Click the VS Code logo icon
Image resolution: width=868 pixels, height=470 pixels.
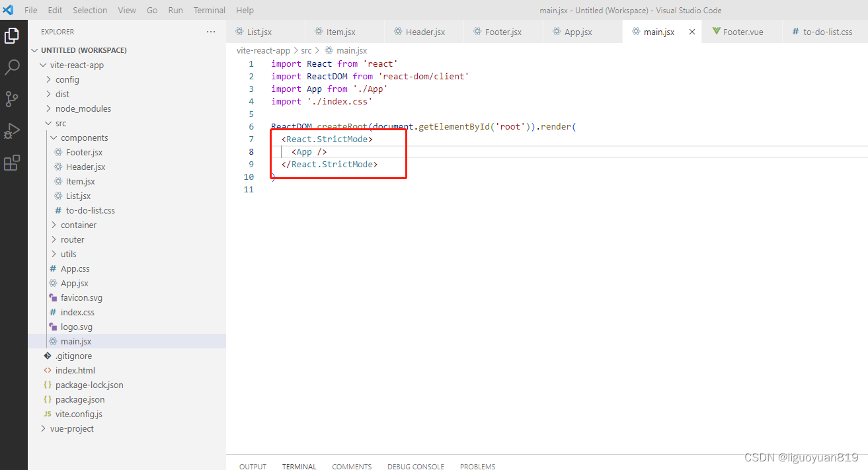[x=9, y=10]
